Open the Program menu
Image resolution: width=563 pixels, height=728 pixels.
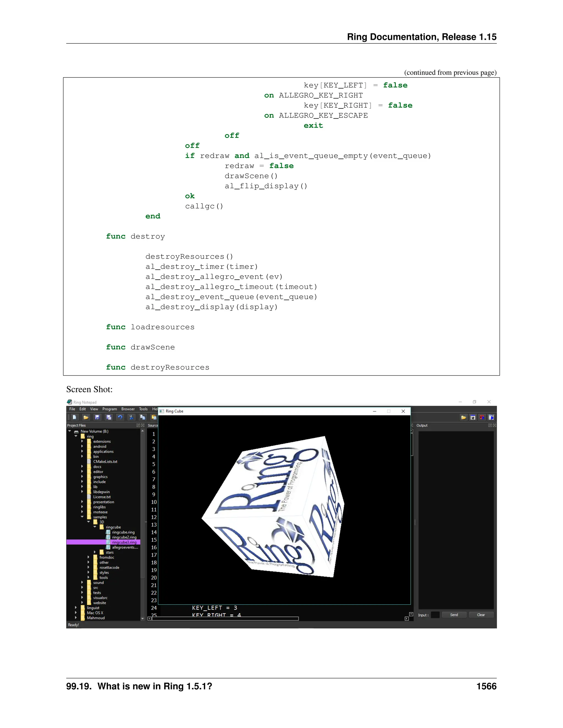[x=109, y=409]
